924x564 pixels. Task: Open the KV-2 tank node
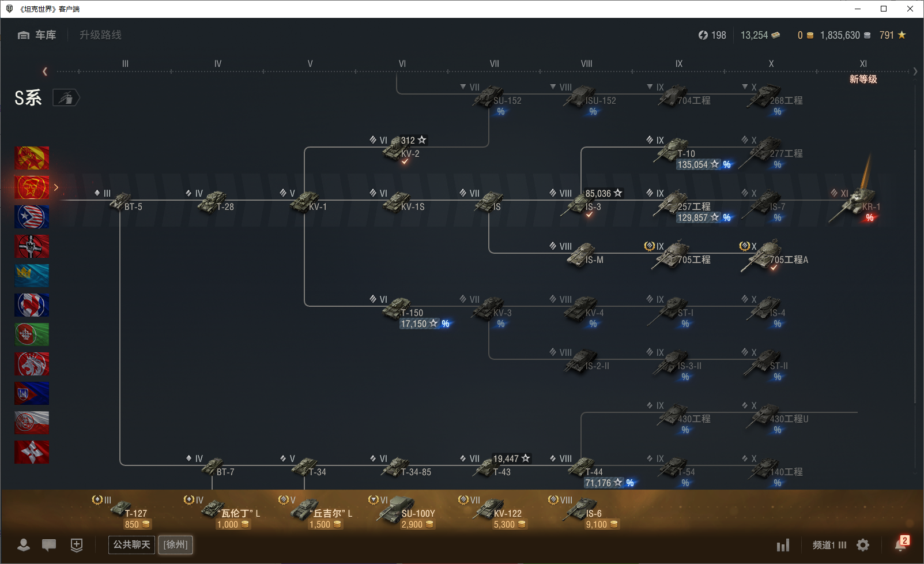click(x=399, y=150)
